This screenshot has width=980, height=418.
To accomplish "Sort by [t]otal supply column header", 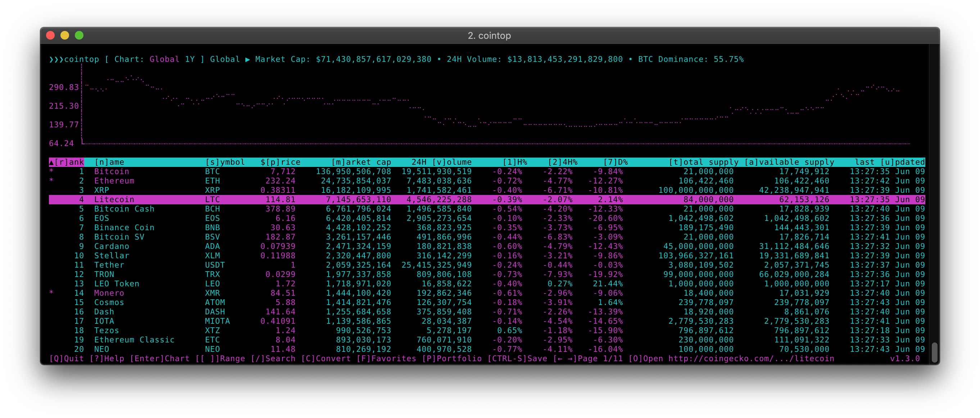I will pos(703,162).
